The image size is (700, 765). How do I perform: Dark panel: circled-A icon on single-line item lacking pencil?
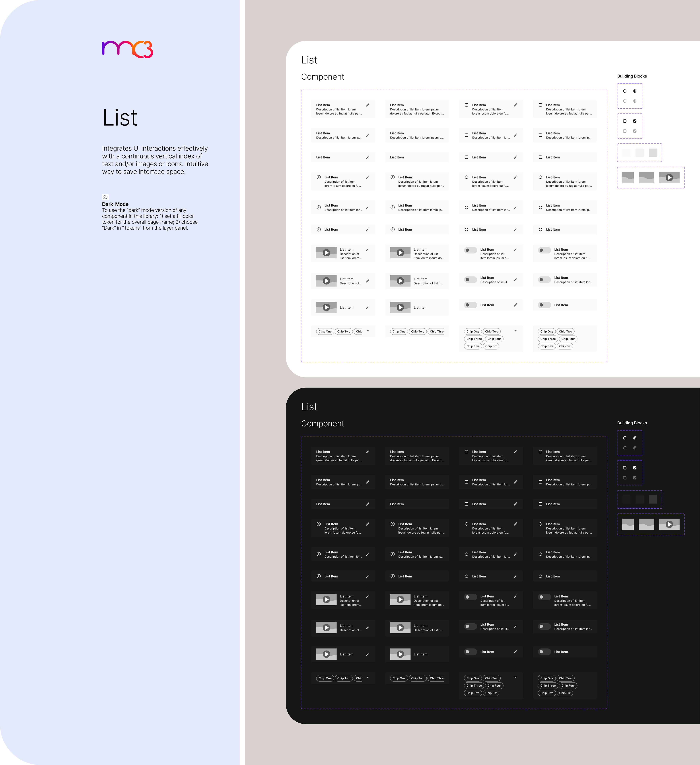392,576
